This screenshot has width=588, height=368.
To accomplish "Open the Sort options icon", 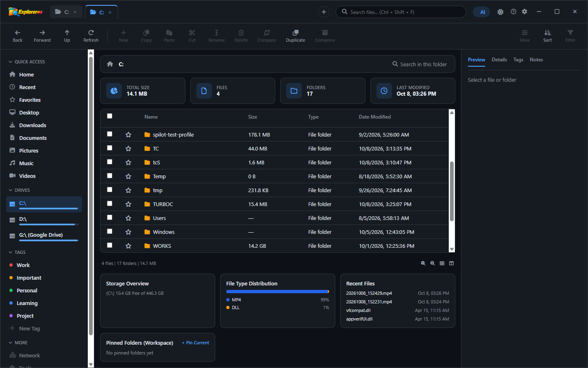I will pyautogui.click(x=548, y=33).
